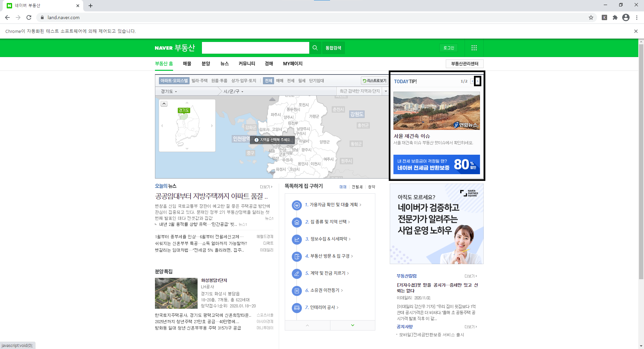Open 서울 재건축 이슈 news thumbnail
The height and width of the screenshot is (349, 644).
point(437,111)
